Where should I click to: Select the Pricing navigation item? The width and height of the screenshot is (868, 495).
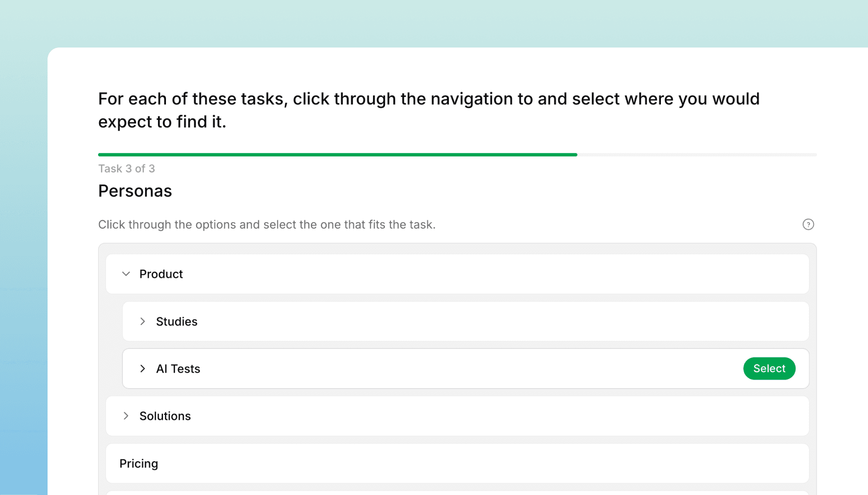click(x=138, y=463)
